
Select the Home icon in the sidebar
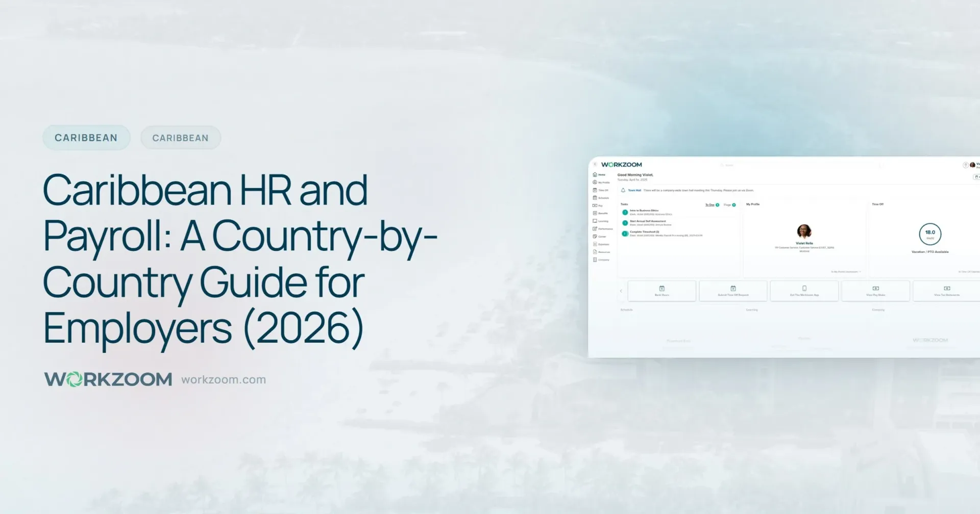pos(595,175)
